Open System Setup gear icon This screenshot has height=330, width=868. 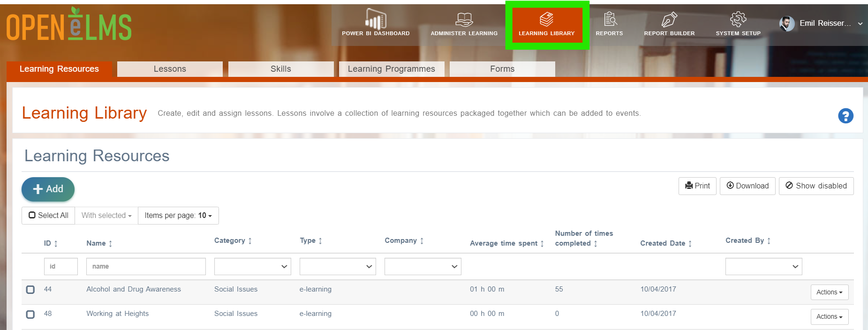738,19
